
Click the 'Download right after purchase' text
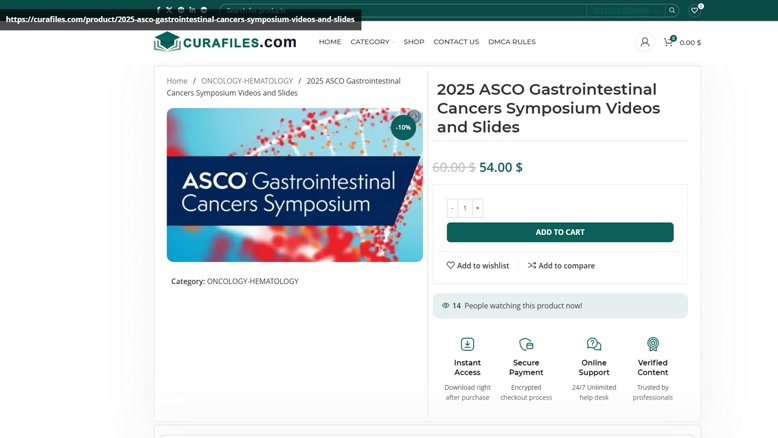[467, 392]
